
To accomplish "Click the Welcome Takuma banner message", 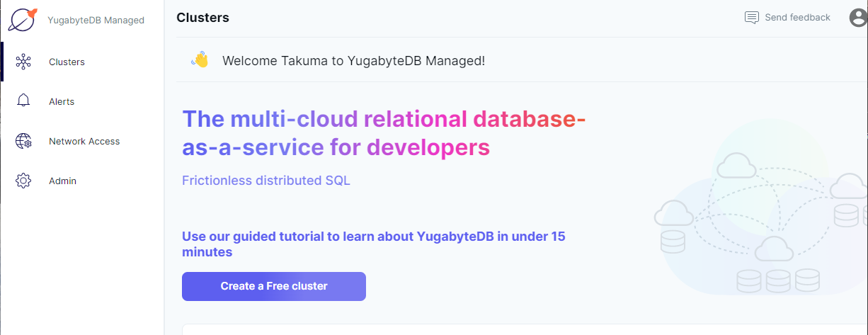I will tap(353, 60).
